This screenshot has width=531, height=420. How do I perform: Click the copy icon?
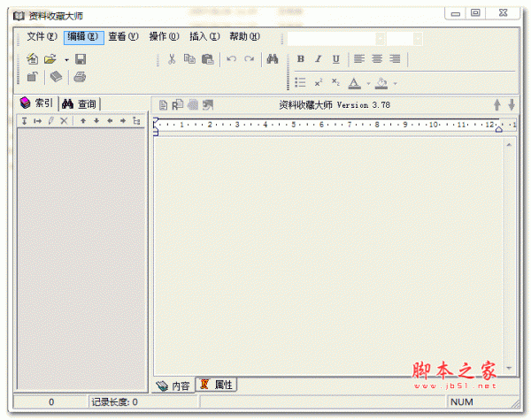189,59
